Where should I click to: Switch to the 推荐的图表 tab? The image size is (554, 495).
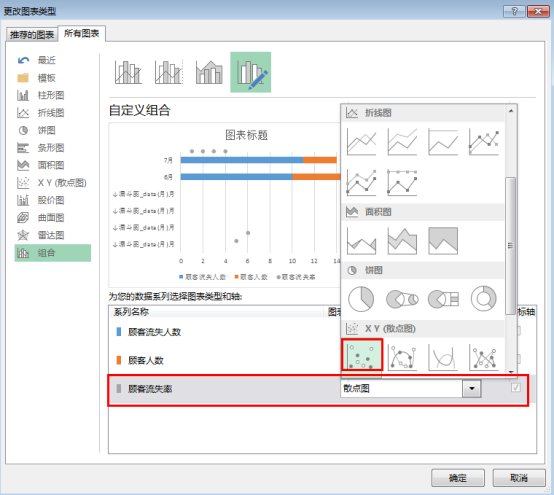coord(32,35)
